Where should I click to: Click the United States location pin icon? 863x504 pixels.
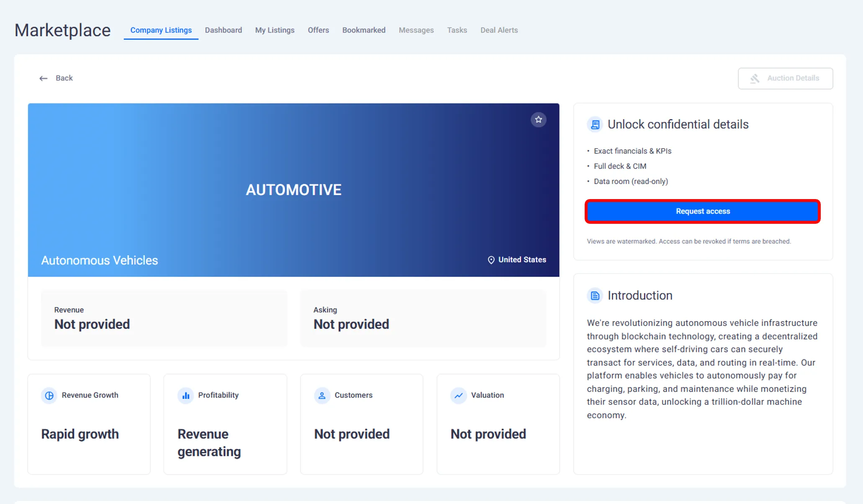[x=491, y=260]
